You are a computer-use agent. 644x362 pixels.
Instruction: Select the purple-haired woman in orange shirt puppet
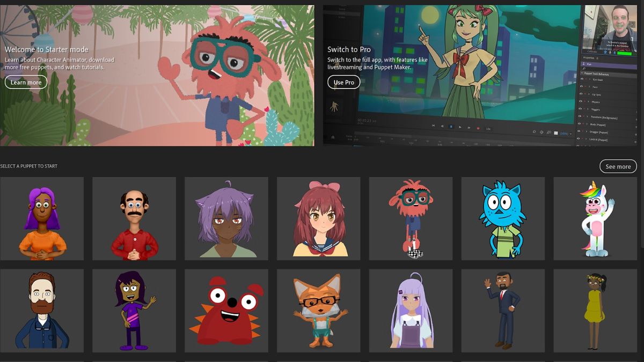click(x=42, y=219)
